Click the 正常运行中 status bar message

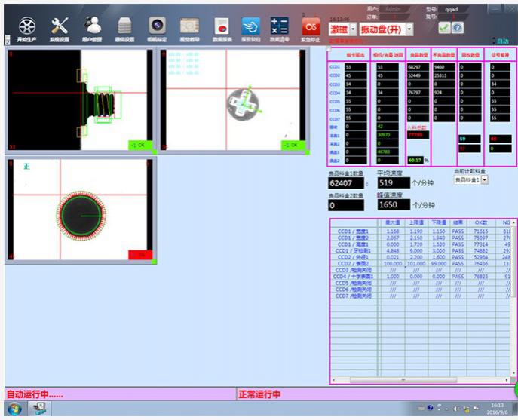click(259, 394)
